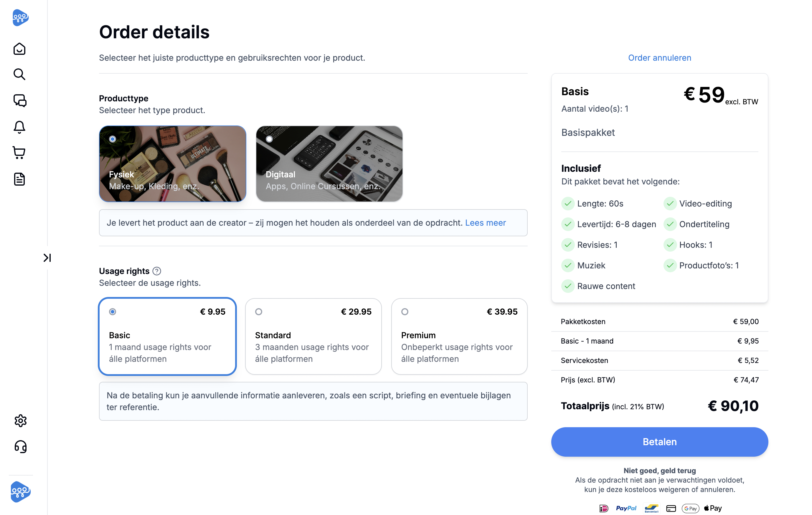Open the Search icon in the sidebar

coord(19,74)
